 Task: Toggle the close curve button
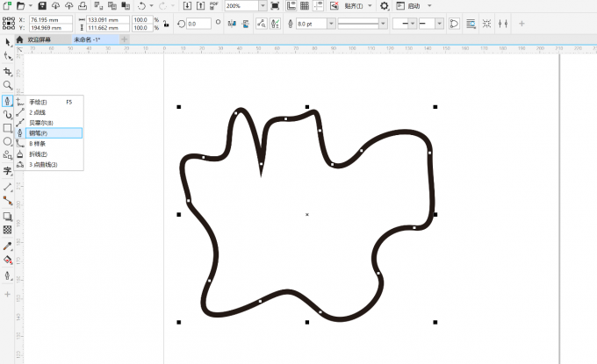tap(454, 24)
